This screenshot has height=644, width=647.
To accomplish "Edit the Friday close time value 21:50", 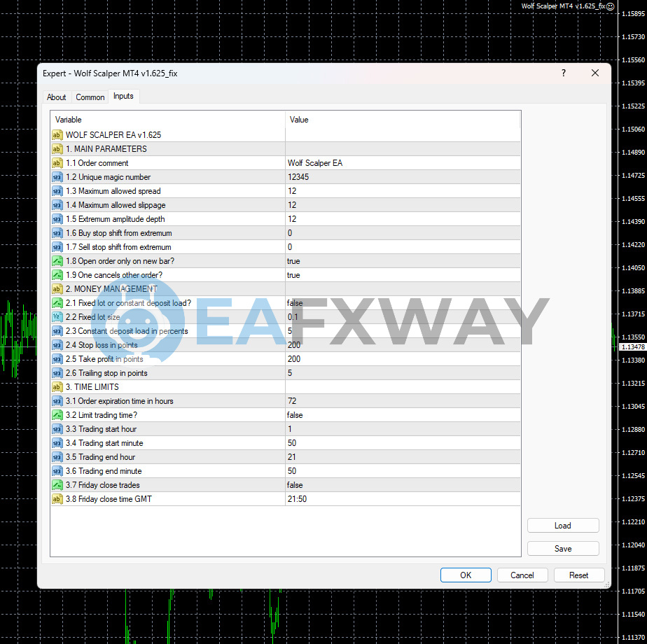I will pyautogui.click(x=403, y=499).
